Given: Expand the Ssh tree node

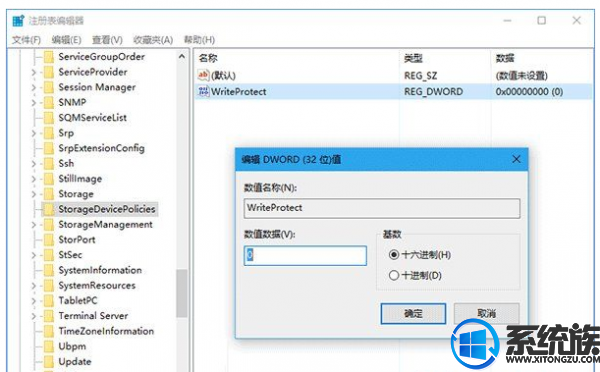Looking at the screenshot, I should 34,164.
